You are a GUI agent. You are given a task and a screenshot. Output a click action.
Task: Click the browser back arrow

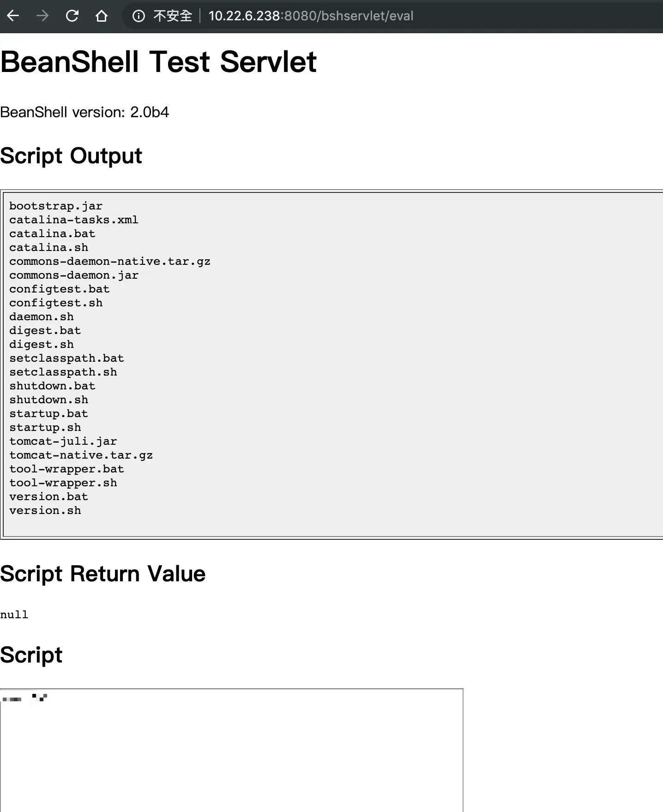tap(13, 16)
